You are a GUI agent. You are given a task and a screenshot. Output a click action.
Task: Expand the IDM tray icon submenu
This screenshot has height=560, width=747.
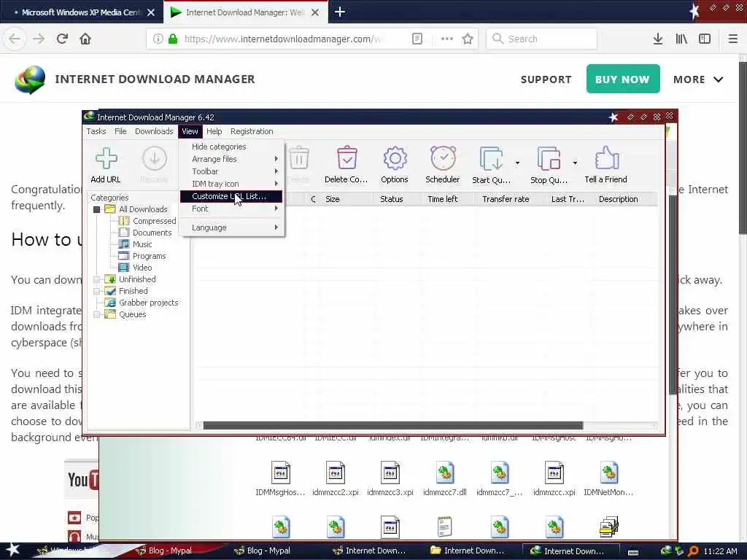tap(231, 184)
